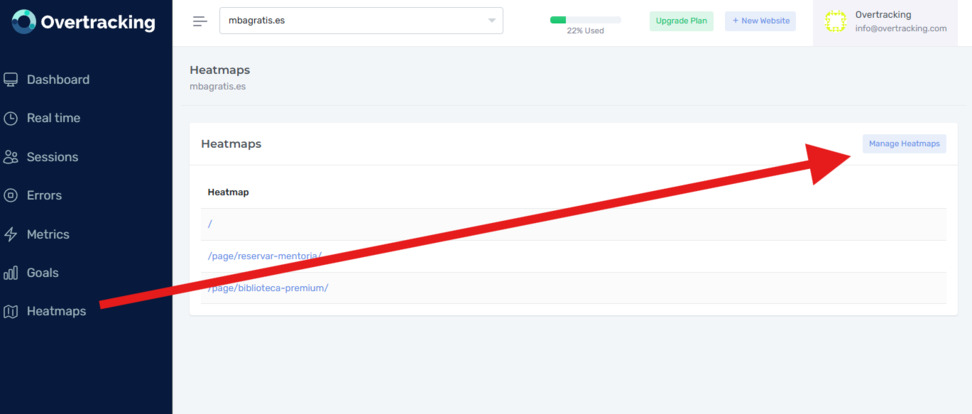The height and width of the screenshot is (414, 972).
Task: Click the Real time clock icon
Action: [x=11, y=118]
